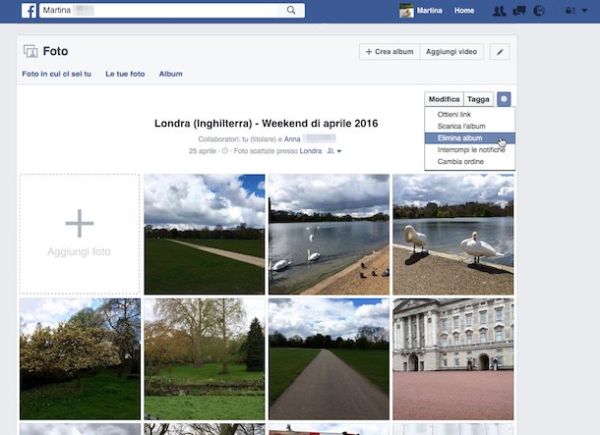Click the search magnifier icon

pyautogui.click(x=292, y=10)
